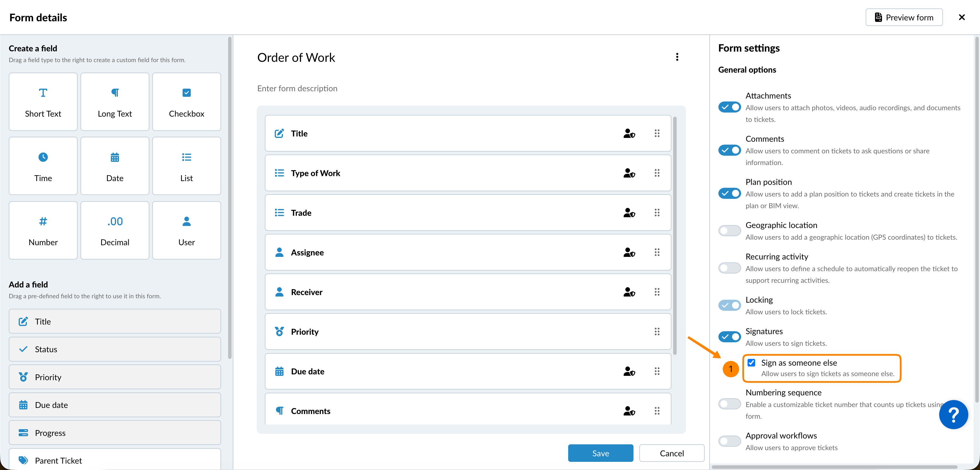Uncheck Sign as someone else checkbox

[x=751, y=362]
